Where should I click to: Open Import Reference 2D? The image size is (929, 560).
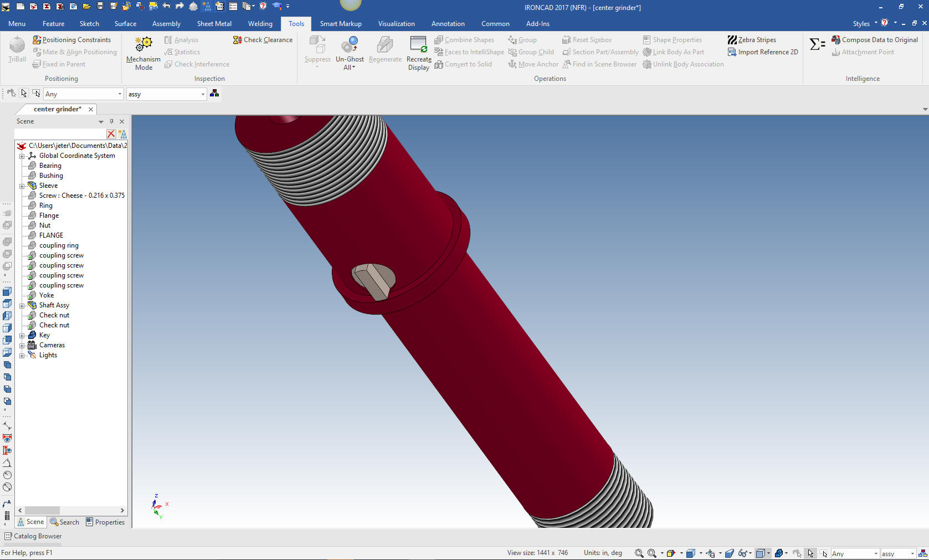click(763, 52)
